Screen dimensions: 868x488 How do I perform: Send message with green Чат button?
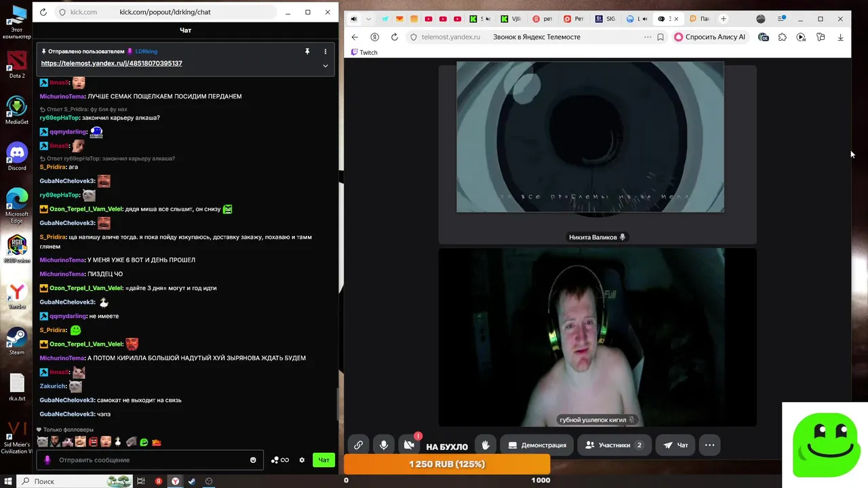(x=324, y=460)
